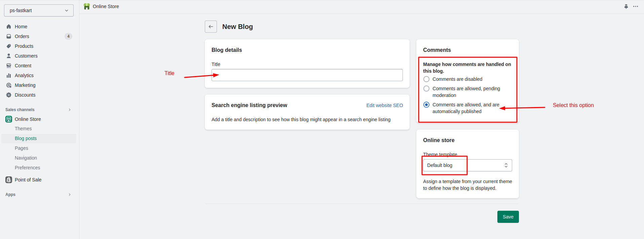Expand the Apps section chevron

(70, 195)
